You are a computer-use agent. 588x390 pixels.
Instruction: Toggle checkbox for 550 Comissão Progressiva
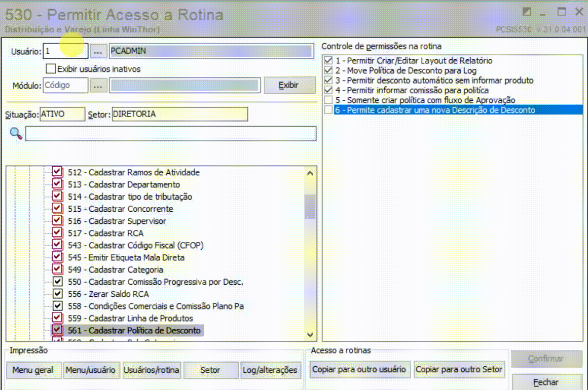tap(57, 281)
